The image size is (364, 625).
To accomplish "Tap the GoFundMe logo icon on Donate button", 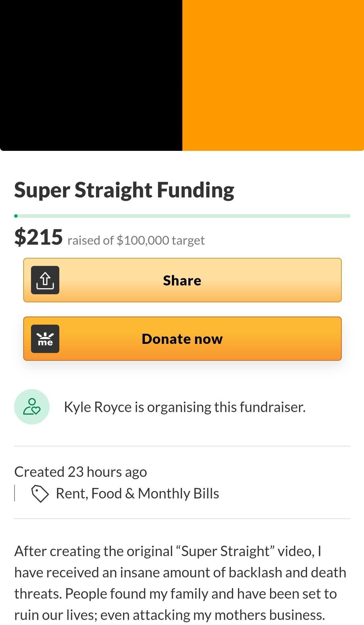I will [45, 339].
